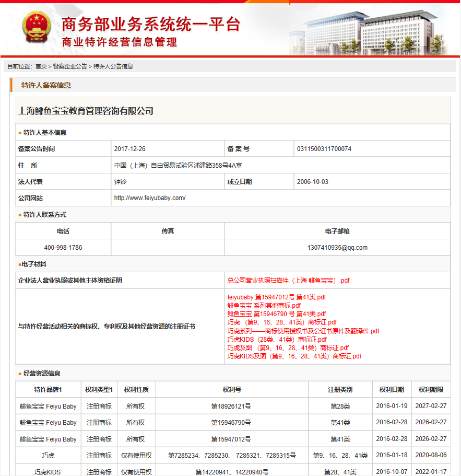Image resolution: width=461 pixels, height=476 pixels.
Task: Click establishment date 2006-10-03
Action: pos(312,181)
